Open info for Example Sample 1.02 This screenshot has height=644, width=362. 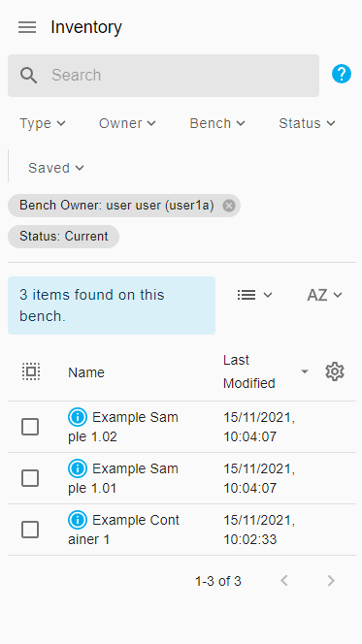78,417
